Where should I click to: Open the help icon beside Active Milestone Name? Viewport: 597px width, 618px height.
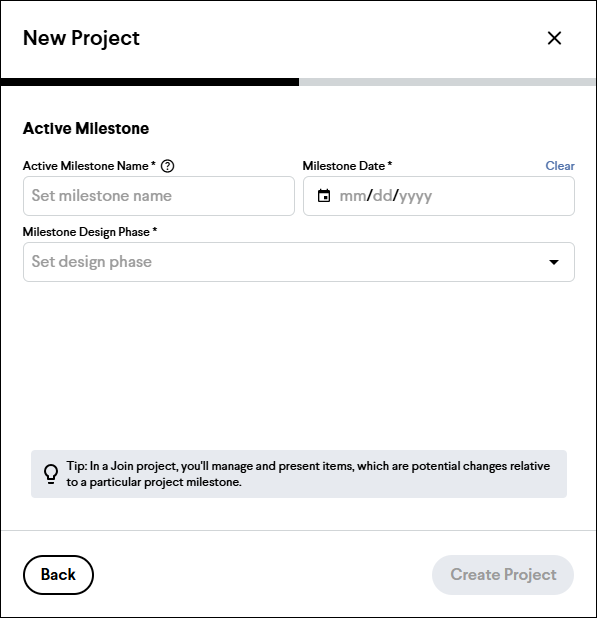167,166
